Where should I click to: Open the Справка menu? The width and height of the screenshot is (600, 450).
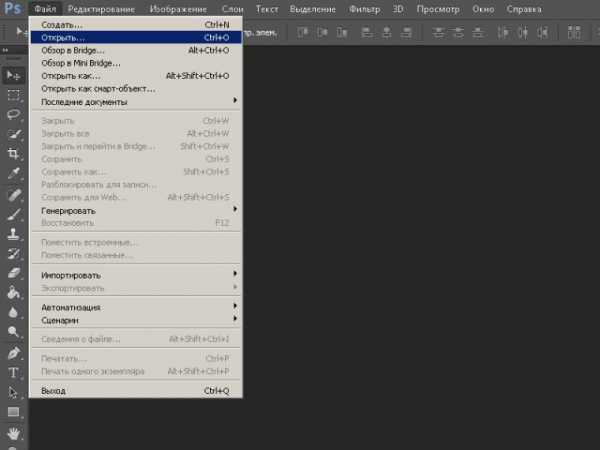point(524,9)
